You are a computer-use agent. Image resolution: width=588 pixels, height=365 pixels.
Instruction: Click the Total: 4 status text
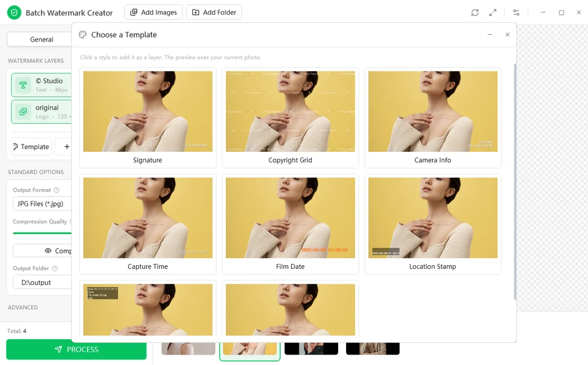tap(17, 331)
